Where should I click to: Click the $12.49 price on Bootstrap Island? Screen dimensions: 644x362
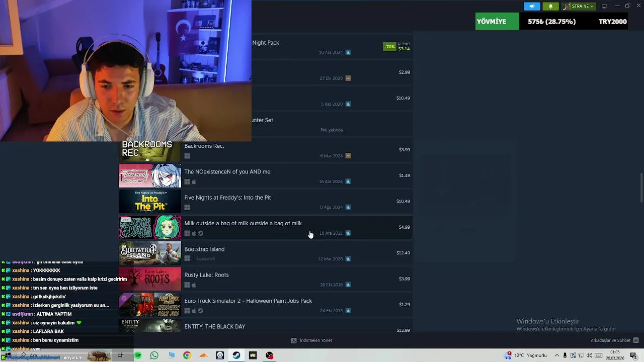tap(403, 253)
